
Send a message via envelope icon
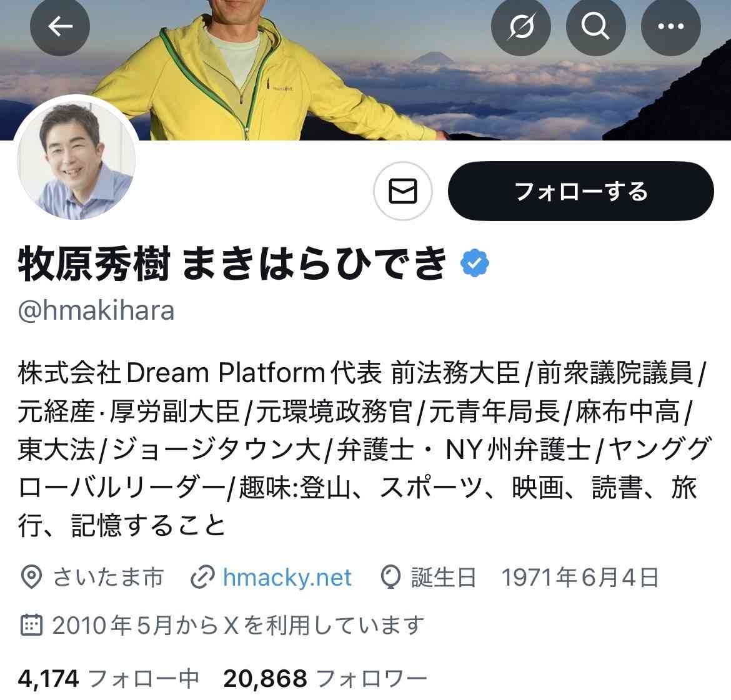(x=403, y=191)
